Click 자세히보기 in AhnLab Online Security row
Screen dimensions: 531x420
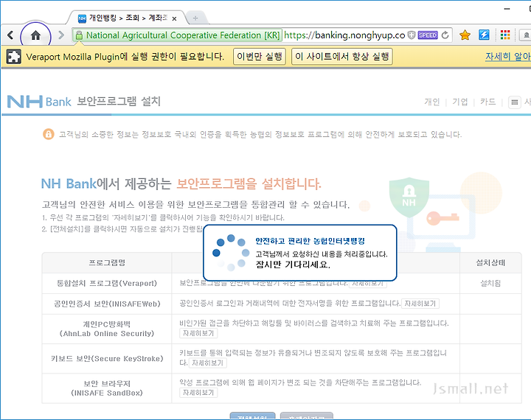(x=198, y=333)
